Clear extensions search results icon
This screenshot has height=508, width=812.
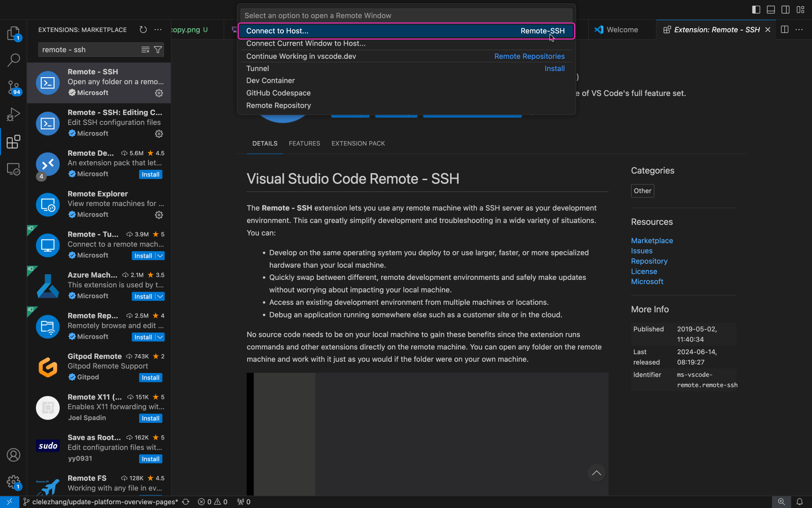coord(146,50)
